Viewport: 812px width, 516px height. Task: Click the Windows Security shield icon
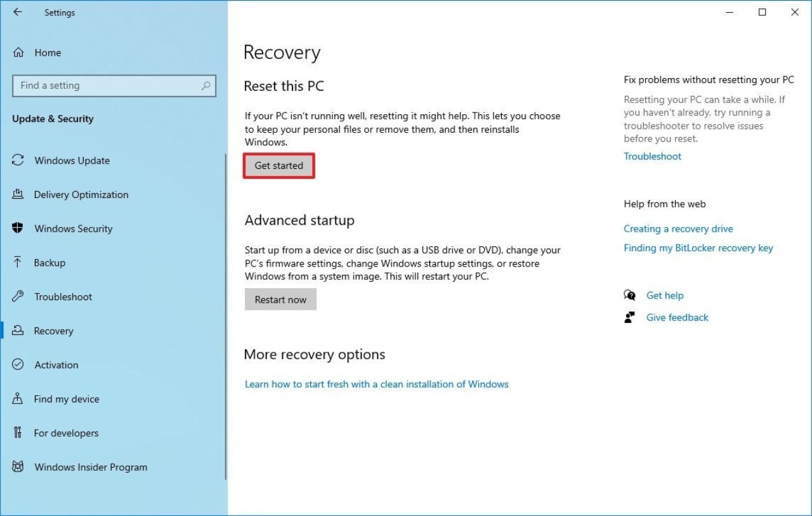point(18,228)
